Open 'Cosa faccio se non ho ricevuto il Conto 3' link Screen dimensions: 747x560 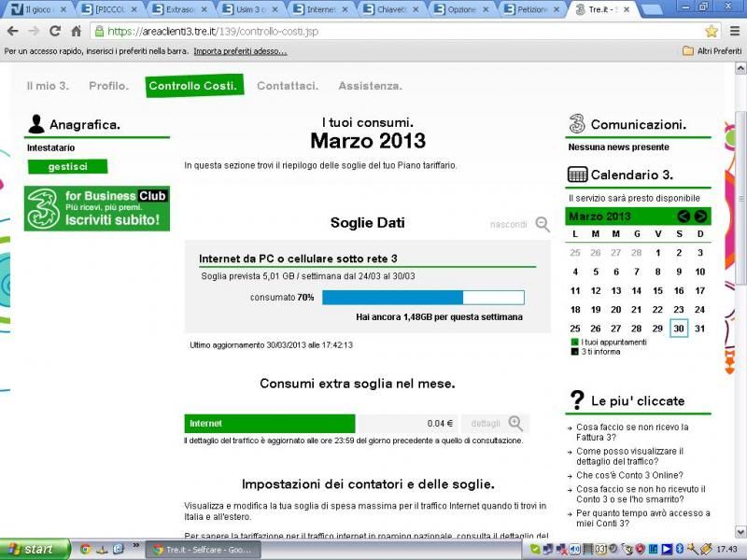click(x=641, y=494)
